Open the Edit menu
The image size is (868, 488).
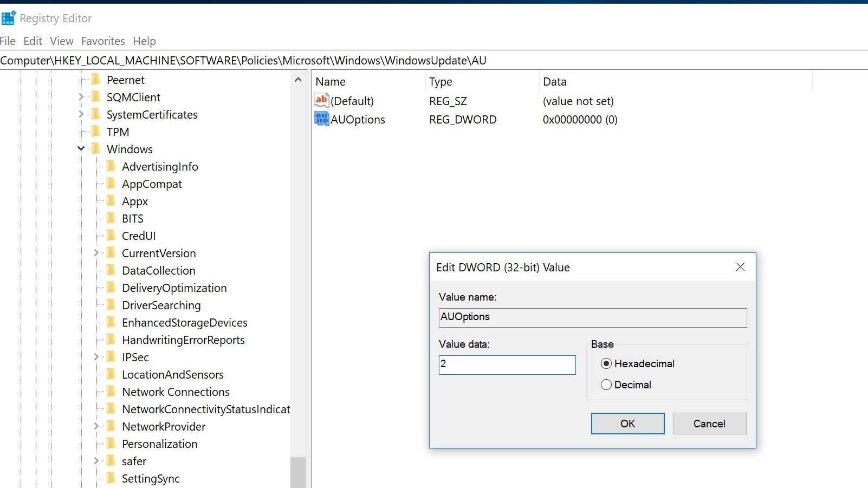[33, 41]
